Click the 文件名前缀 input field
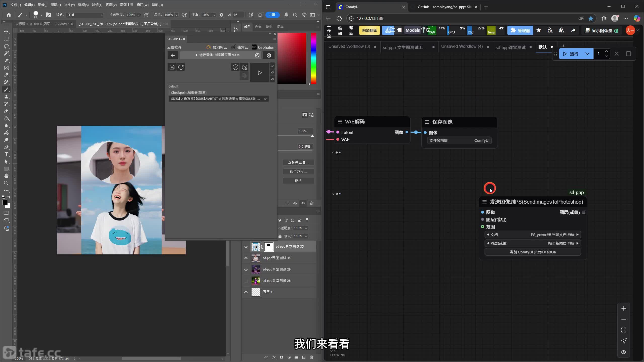The image size is (644, 362). point(459,141)
